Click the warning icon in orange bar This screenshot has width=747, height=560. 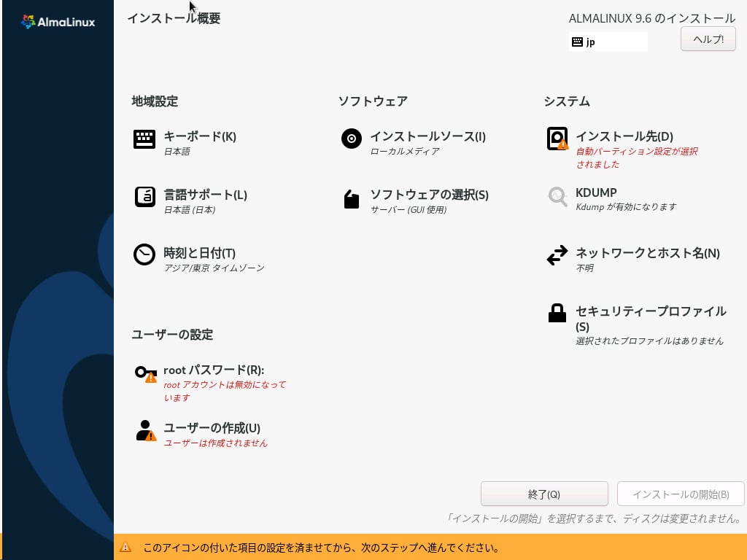(x=125, y=547)
